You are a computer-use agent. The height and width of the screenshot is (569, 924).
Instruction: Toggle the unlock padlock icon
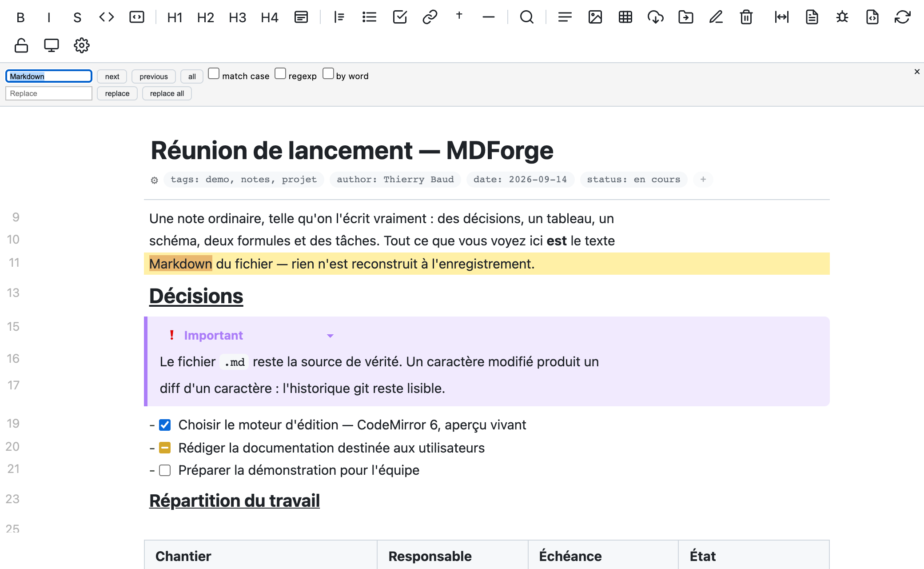[21, 45]
